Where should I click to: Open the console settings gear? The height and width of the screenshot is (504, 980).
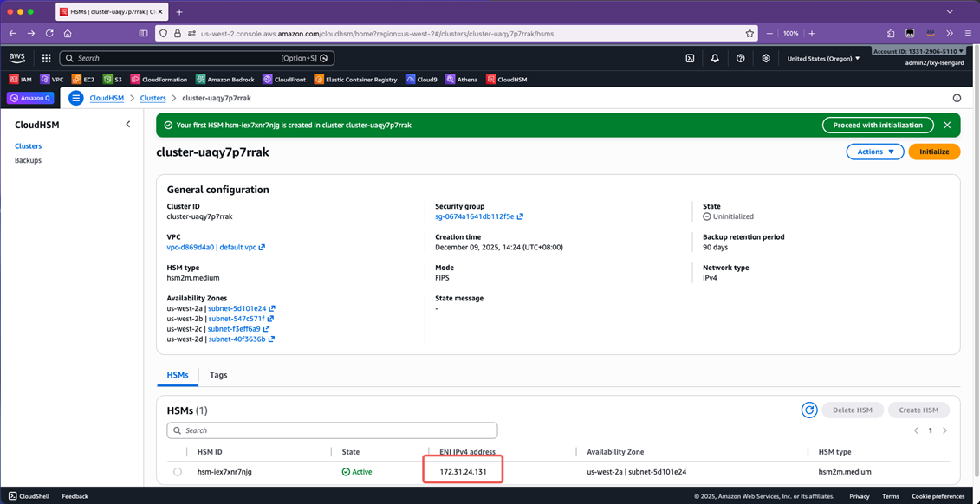[x=765, y=58]
